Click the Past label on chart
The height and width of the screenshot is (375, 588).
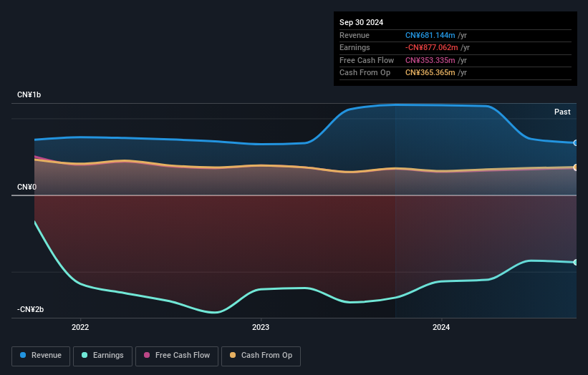(x=562, y=112)
